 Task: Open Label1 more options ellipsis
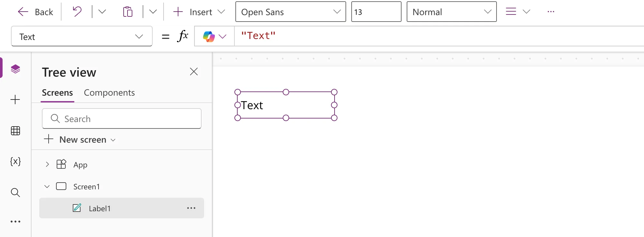(x=191, y=208)
